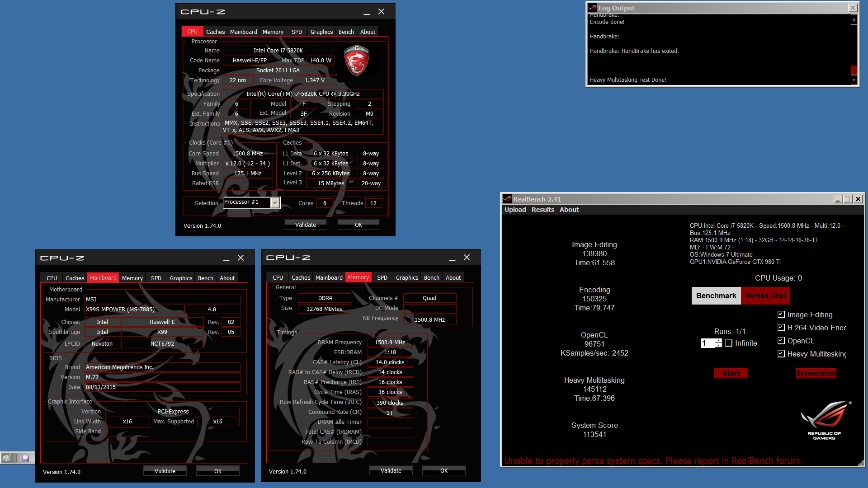868x488 pixels.
Task: Open the Processor #1 selection dropdown
Action: point(275,203)
